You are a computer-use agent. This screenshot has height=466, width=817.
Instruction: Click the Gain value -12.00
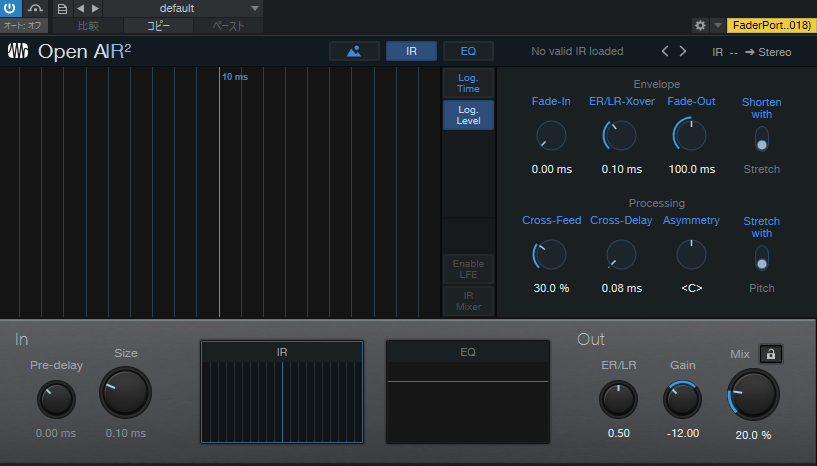[683, 433]
